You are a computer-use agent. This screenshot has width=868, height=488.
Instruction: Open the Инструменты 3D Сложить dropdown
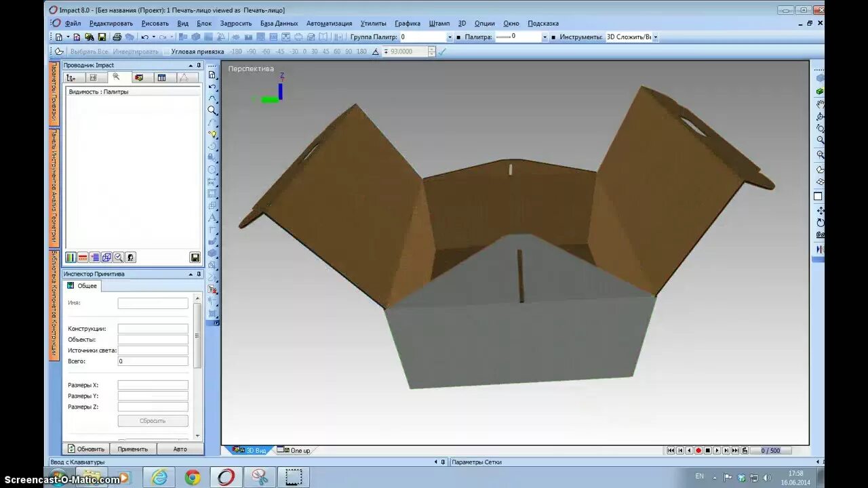point(655,37)
